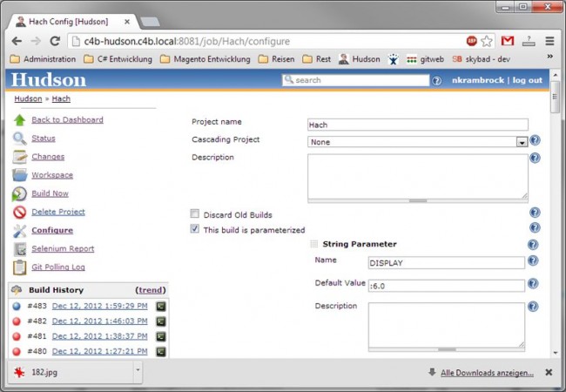This screenshot has height=392, width=566.
Task: Click help icon beside project Description
Action: [x=535, y=158]
